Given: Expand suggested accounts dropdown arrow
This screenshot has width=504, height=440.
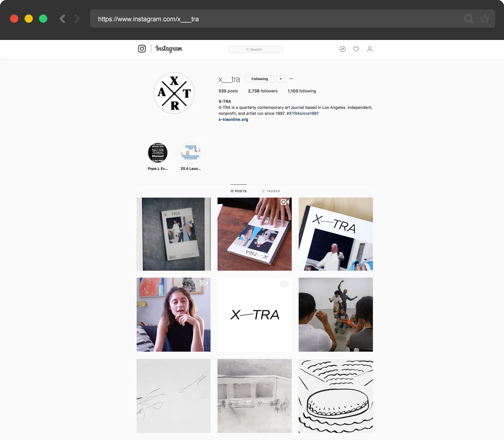Looking at the screenshot, I should pyautogui.click(x=280, y=79).
